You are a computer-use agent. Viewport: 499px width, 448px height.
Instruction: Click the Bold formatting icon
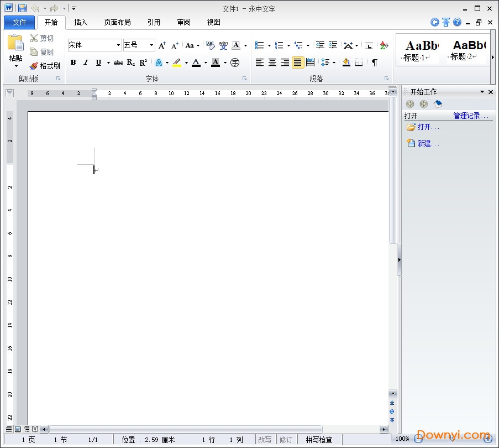point(73,62)
